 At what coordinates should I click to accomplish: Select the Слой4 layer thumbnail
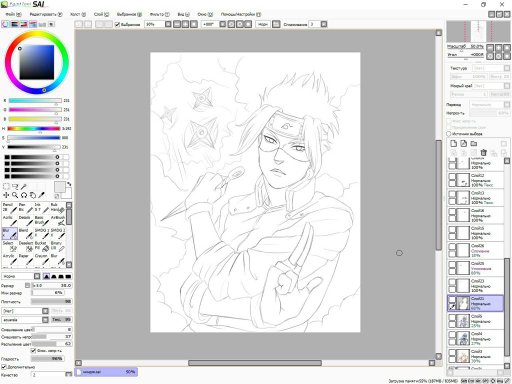pos(463,338)
